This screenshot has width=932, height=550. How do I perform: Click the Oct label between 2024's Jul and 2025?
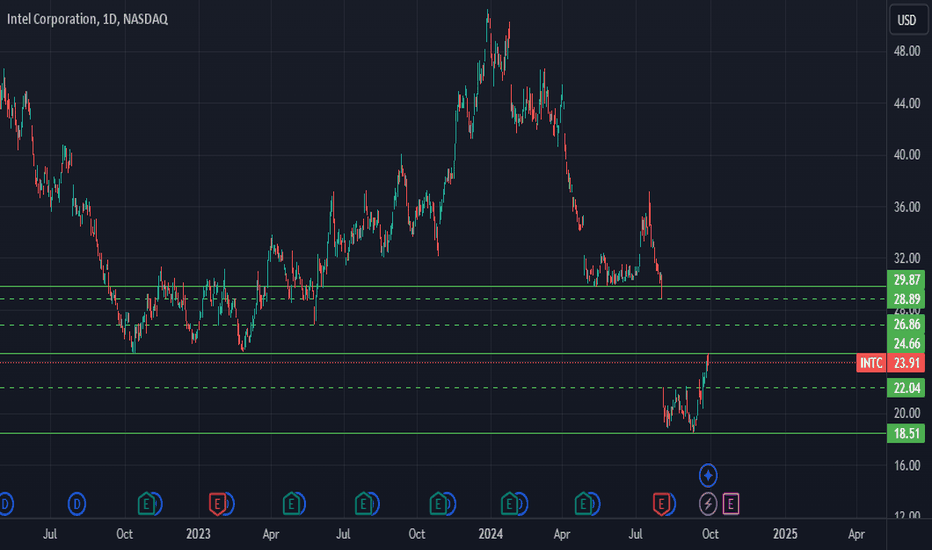[710, 534]
